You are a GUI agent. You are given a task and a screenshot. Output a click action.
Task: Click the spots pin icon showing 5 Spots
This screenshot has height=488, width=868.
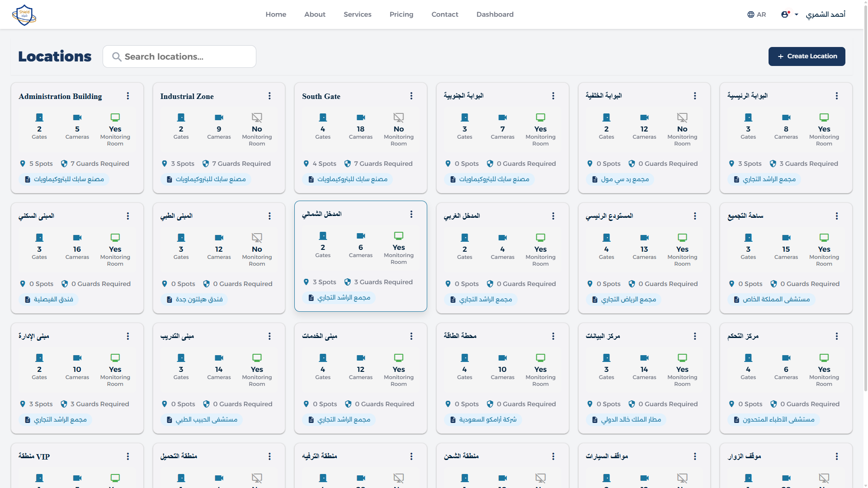(23, 164)
